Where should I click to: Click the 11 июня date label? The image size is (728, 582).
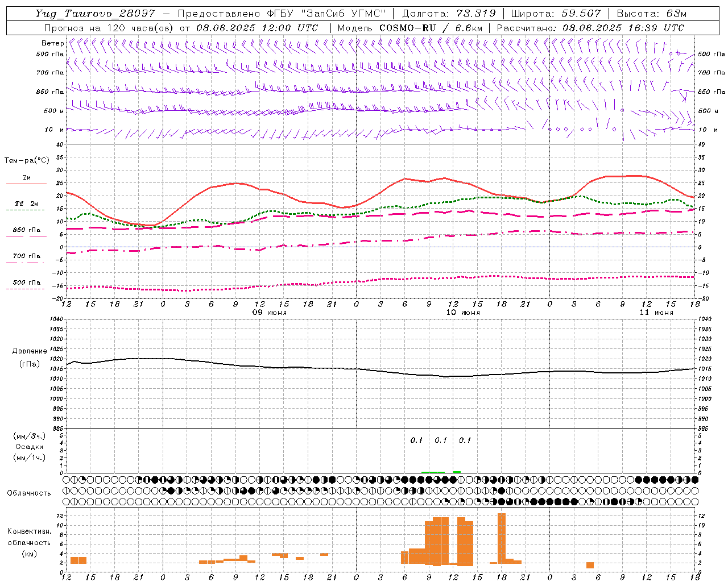click(656, 313)
